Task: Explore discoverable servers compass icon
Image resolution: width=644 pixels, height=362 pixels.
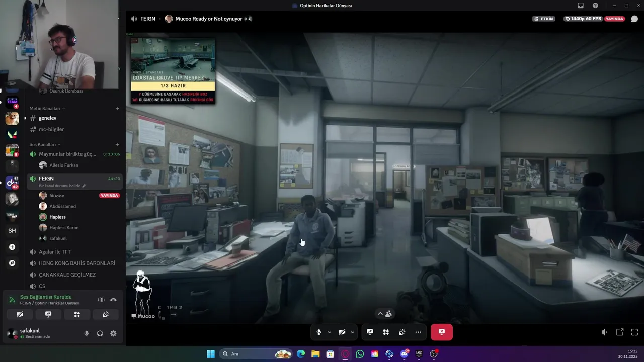Action: pos(12,263)
